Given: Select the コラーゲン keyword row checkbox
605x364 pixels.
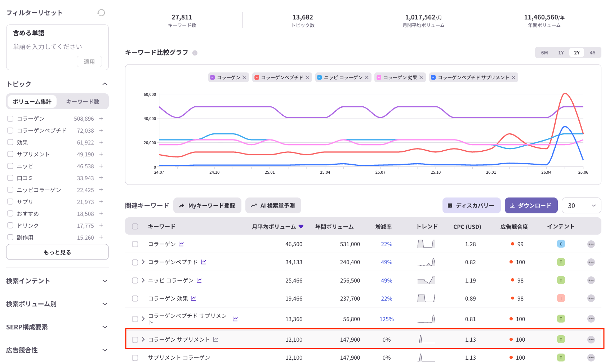Looking at the screenshot, I should point(135,244).
